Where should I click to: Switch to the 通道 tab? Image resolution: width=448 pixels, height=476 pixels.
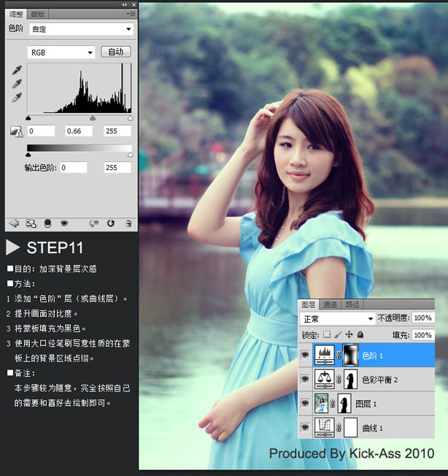(x=330, y=304)
